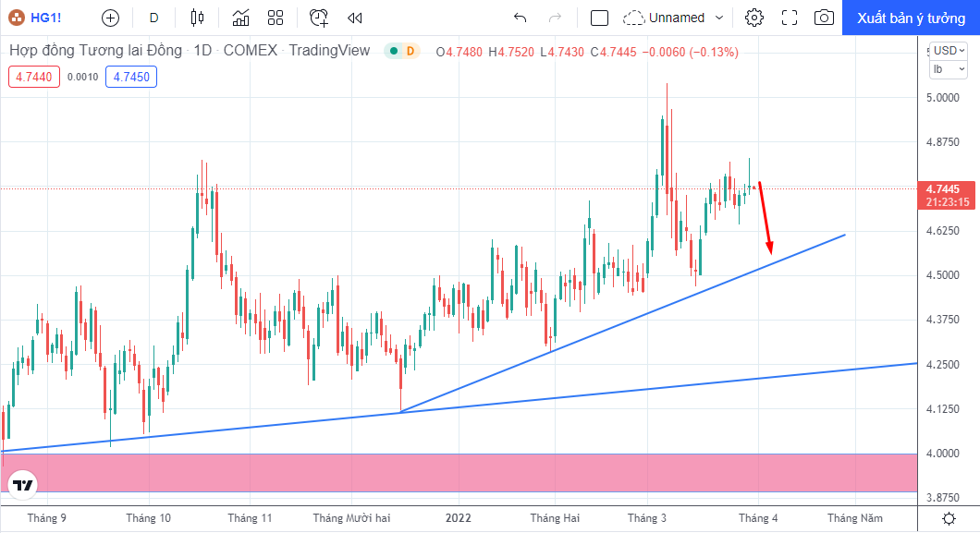
Task: Select the D timeframe interval
Action: (x=153, y=18)
